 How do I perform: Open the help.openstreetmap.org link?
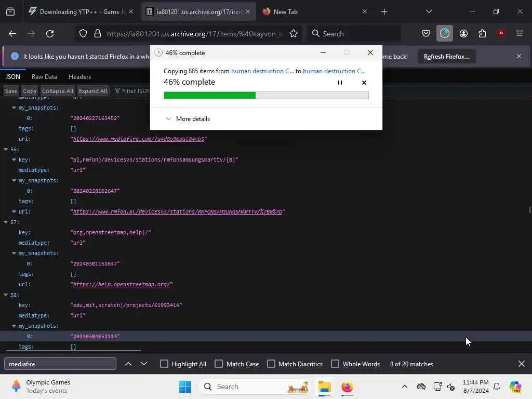tap(122, 284)
